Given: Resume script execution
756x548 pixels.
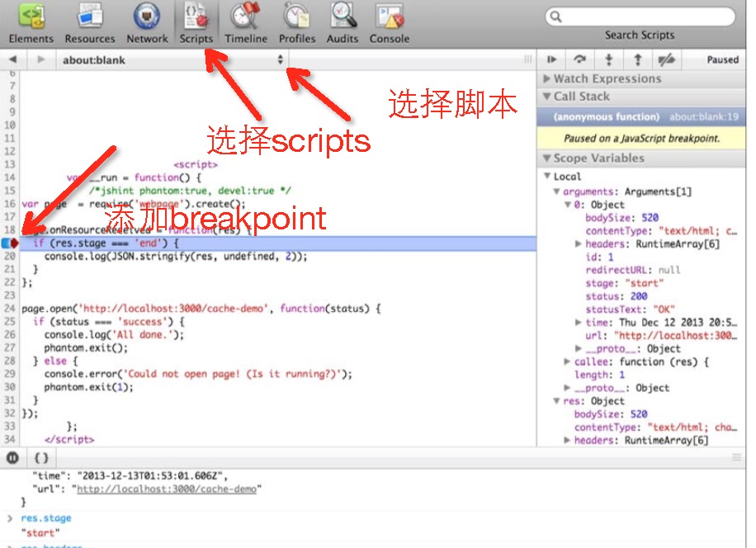Looking at the screenshot, I should pyautogui.click(x=552, y=59).
